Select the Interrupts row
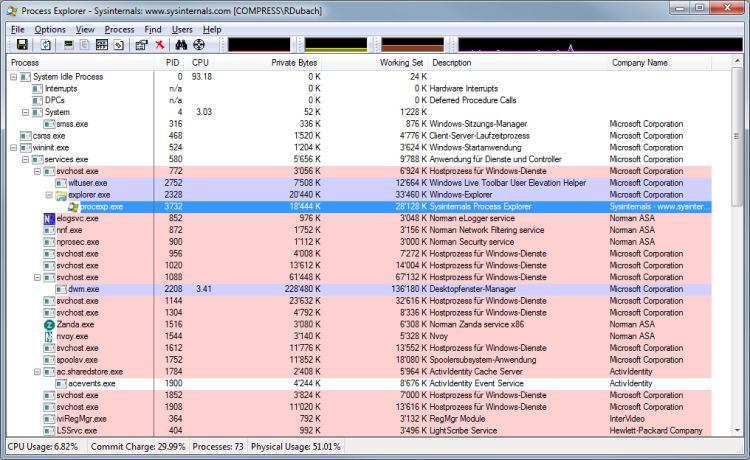Image resolution: width=750 pixels, height=460 pixels. click(359, 88)
